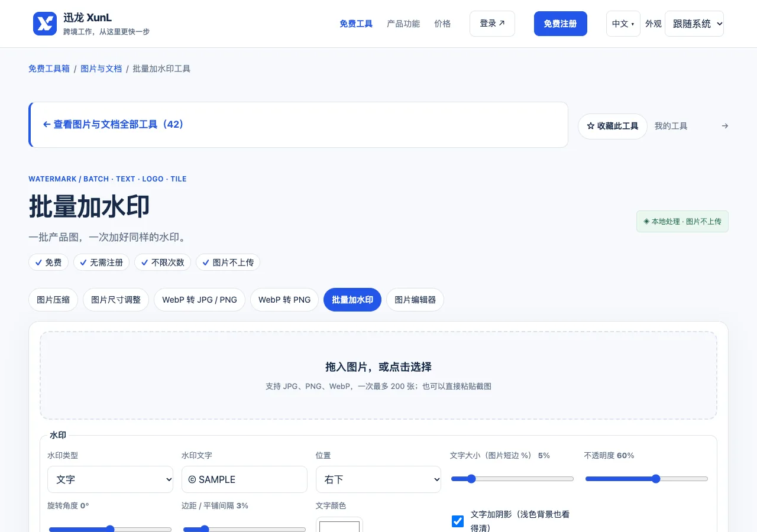The height and width of the screenshot is (532, 757).
Task: Click the 不限次数 feature tag
Action: click(x=163, y=262)
